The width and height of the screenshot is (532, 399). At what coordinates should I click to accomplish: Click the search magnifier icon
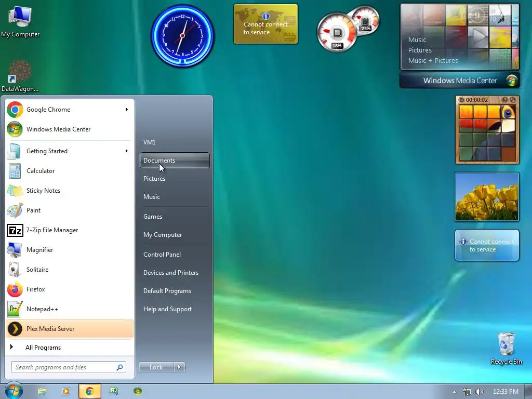coord(120,367)
